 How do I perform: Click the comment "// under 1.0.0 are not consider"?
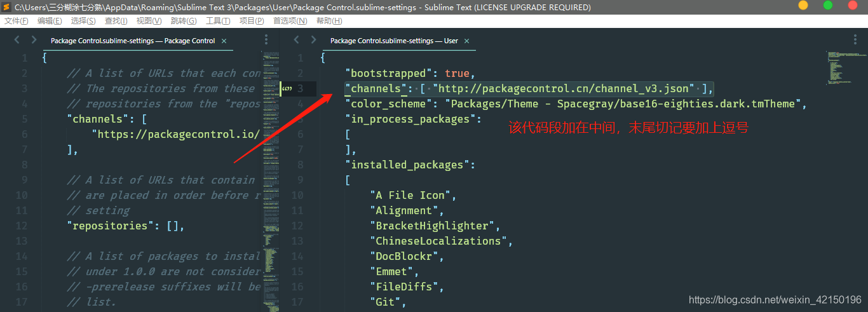click(163, 271)
